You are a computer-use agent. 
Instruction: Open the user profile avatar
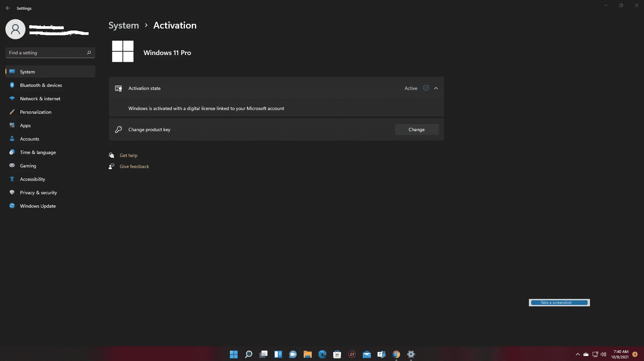tap(15, 29)
